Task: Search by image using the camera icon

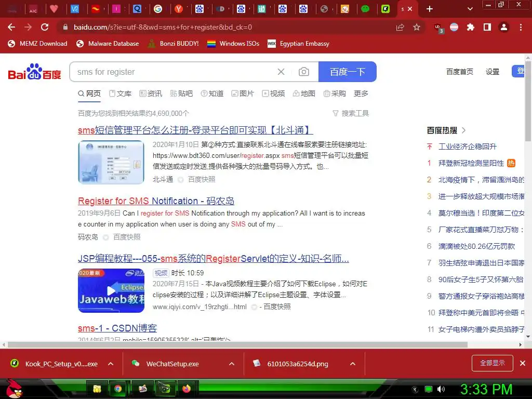Action: (303, 72)
